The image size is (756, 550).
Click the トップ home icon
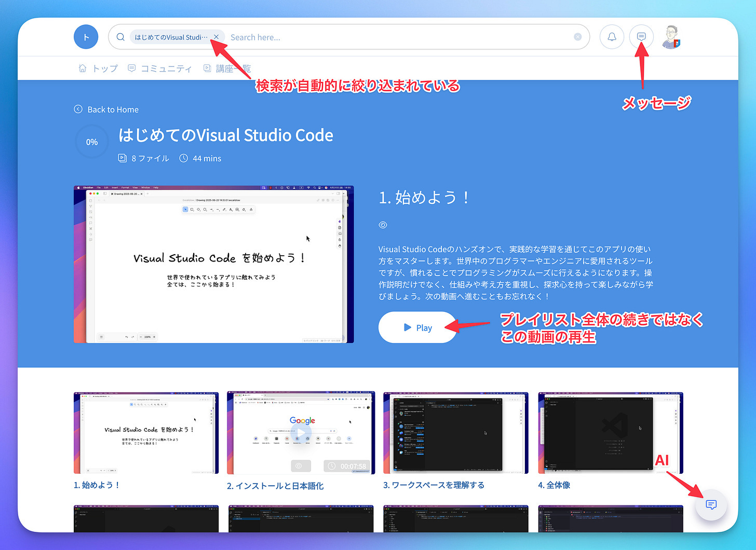pyautogui.click(x=83, y=68)
